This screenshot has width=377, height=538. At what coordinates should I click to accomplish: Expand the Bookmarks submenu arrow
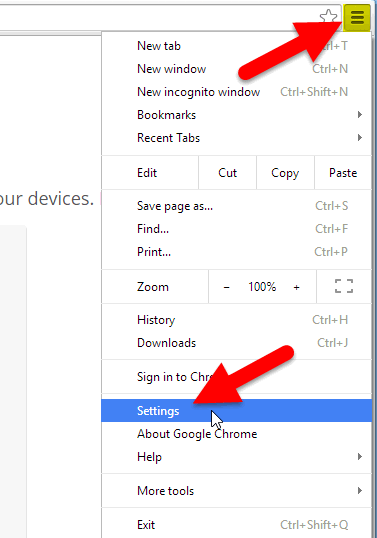point(360,115)
